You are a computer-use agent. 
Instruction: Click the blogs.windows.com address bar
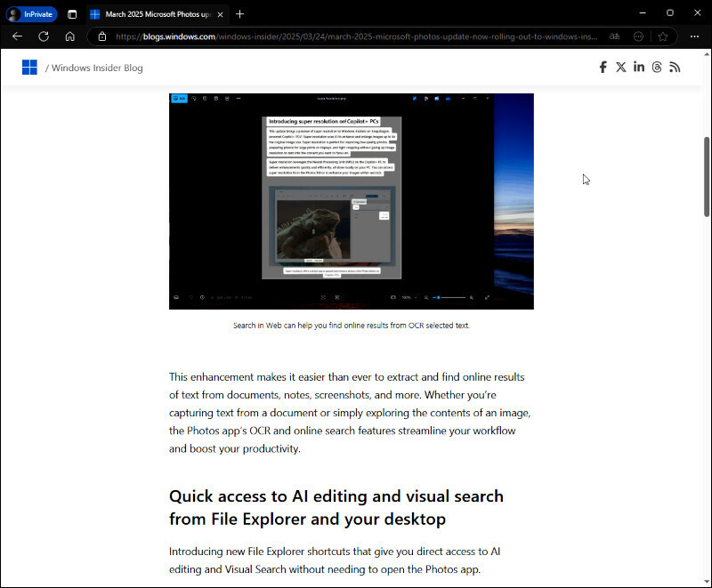coord(356,36)
